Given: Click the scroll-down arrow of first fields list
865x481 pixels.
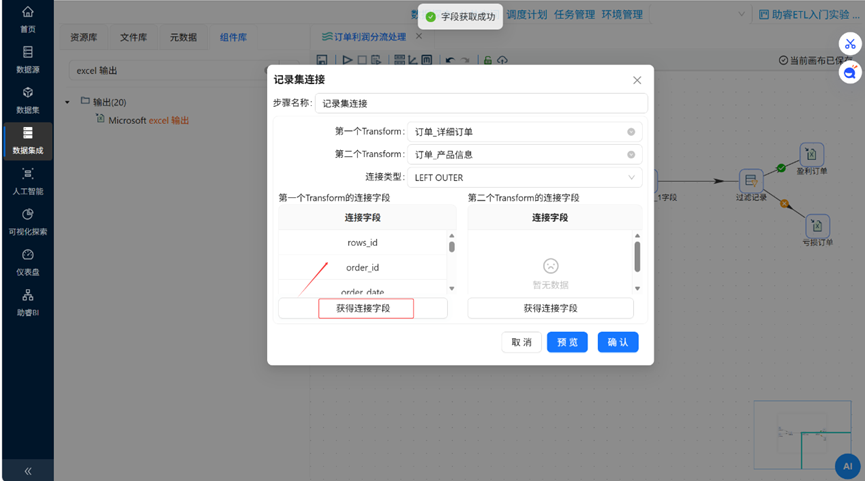Looking at the screenshot, I should coord(452,288).
